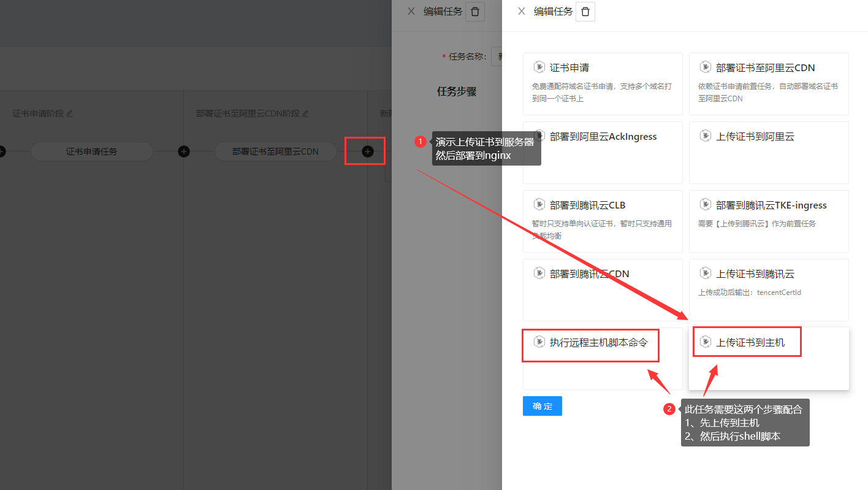Viewport: 868px width, 490px height.
Task: Pick the 上传证书到阿里云 plugin
Action: coord(768,153)
